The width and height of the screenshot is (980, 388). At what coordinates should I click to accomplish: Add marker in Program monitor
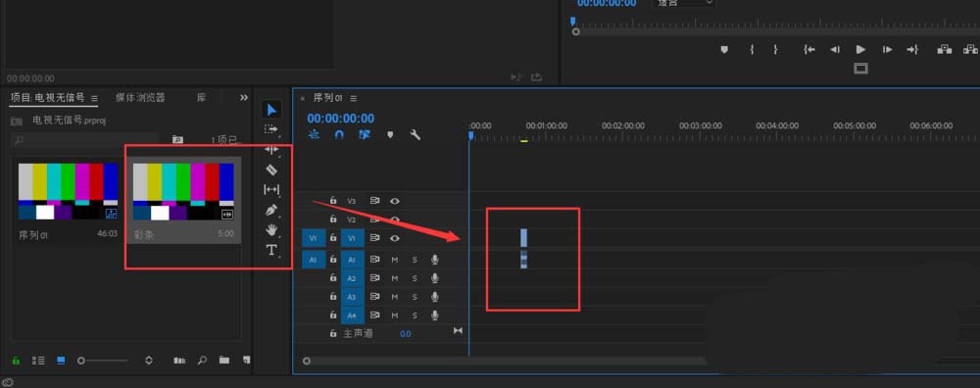coord(724,49)
